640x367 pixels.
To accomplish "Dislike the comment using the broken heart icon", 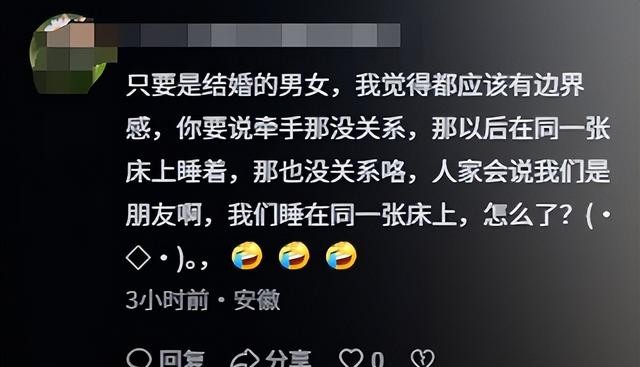I will pyautogui.click(x=422, y=359).
